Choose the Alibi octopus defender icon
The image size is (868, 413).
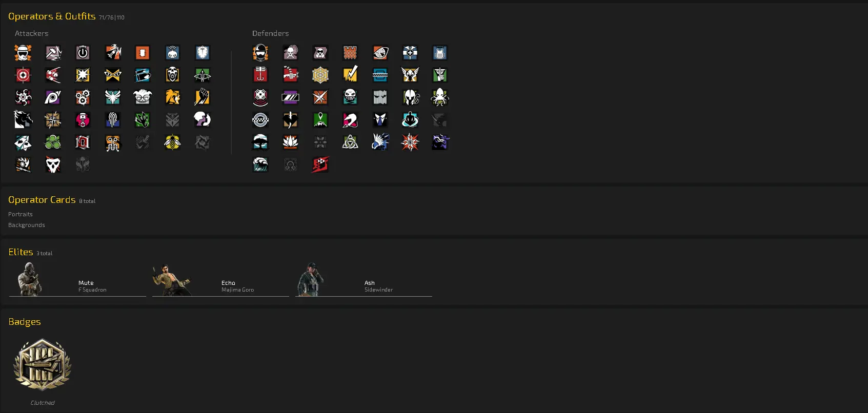coord(440,97)
